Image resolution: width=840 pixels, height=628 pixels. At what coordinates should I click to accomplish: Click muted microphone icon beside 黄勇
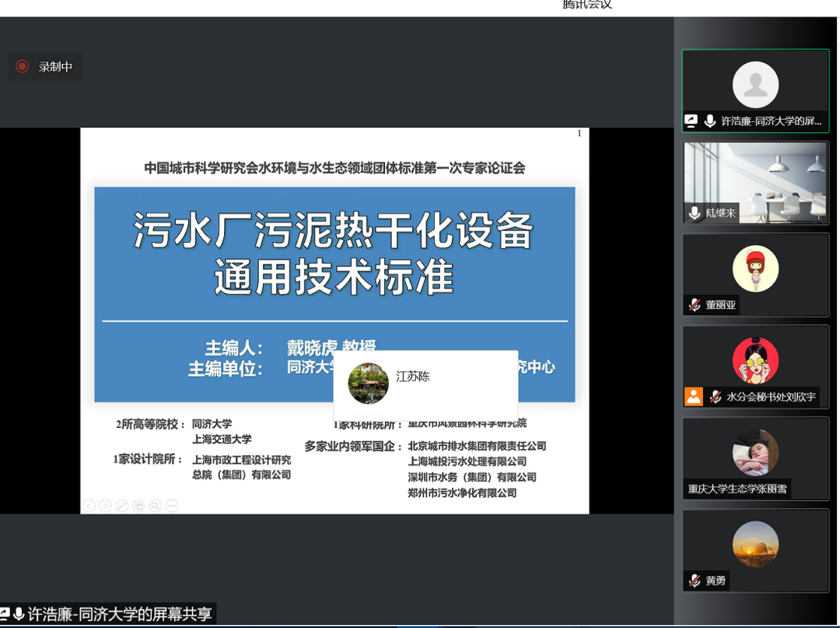pos(695,581)
